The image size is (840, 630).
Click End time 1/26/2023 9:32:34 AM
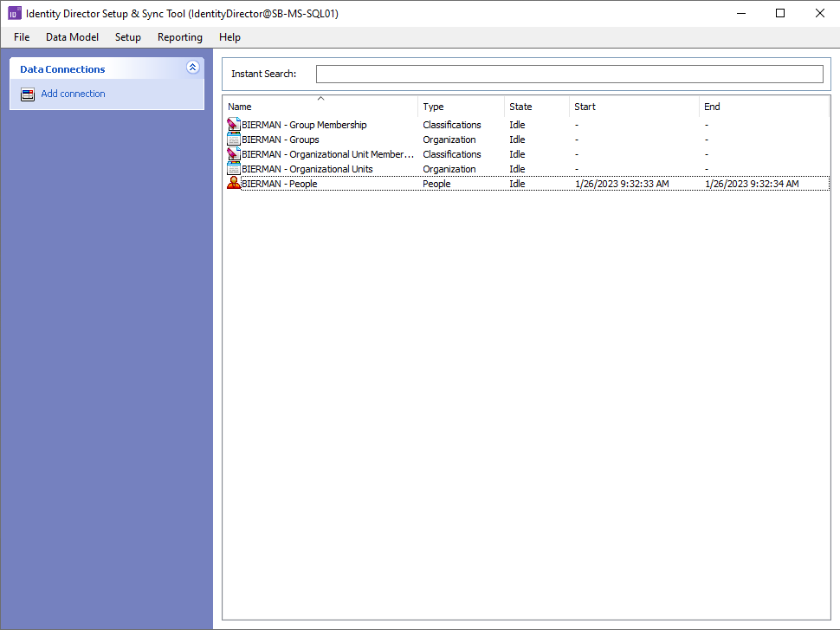(752, 184)
